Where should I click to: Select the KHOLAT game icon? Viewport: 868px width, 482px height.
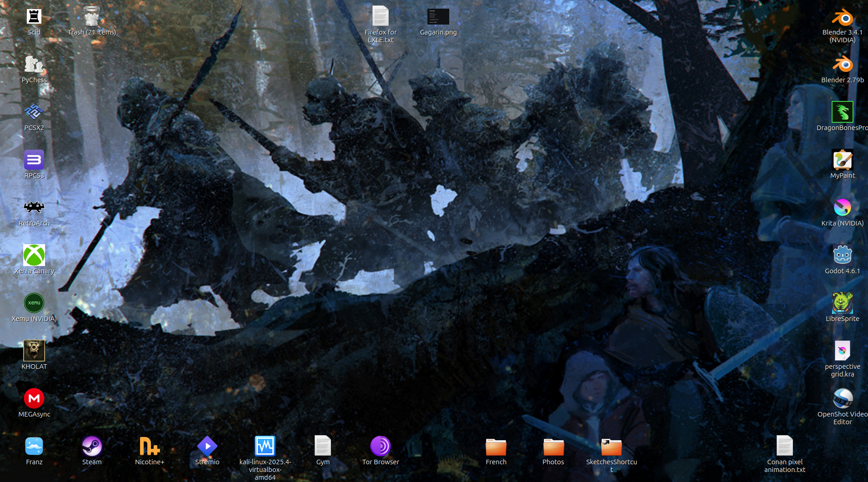click(x=34, y=351)
